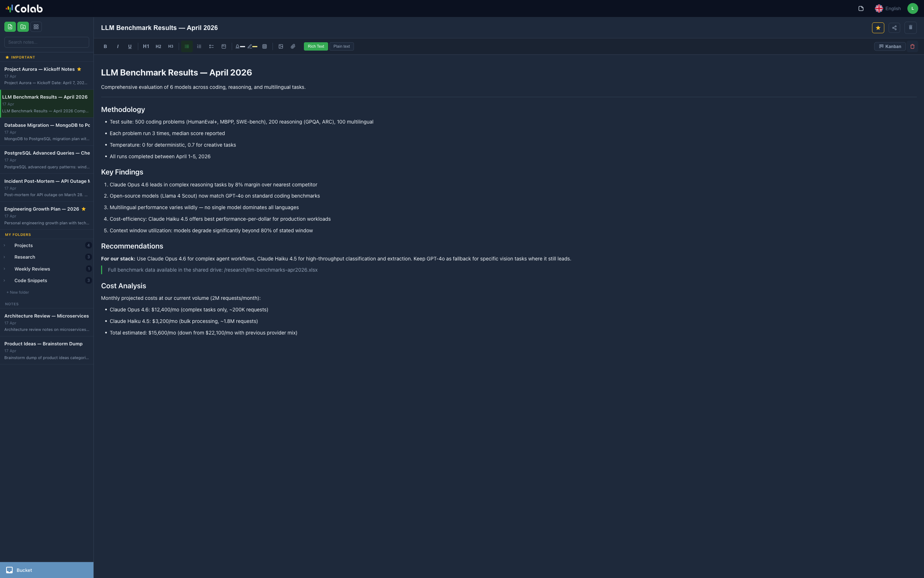Click the Cost Analysis heading
The height and width of the screenshot is (578, 924).
point(123,286)
